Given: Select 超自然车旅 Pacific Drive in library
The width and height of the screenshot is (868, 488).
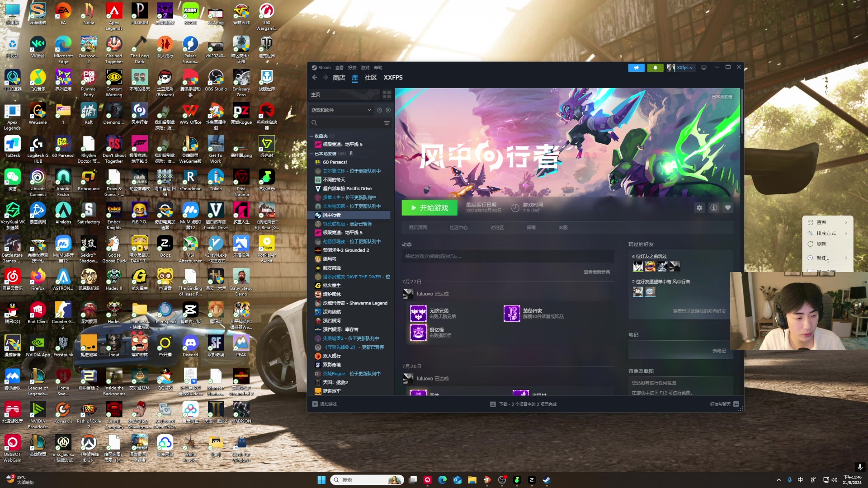Looking at the screenshot, I should tap(347, 189).
